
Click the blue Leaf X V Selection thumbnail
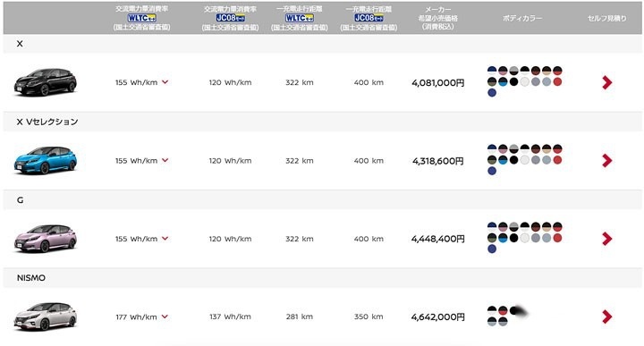(46, 160)
